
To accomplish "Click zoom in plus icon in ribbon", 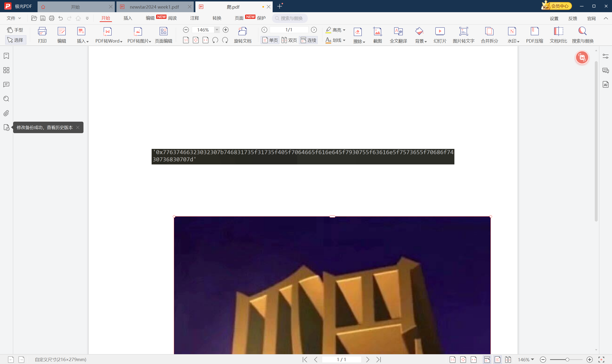I will (x=226, y=30).
